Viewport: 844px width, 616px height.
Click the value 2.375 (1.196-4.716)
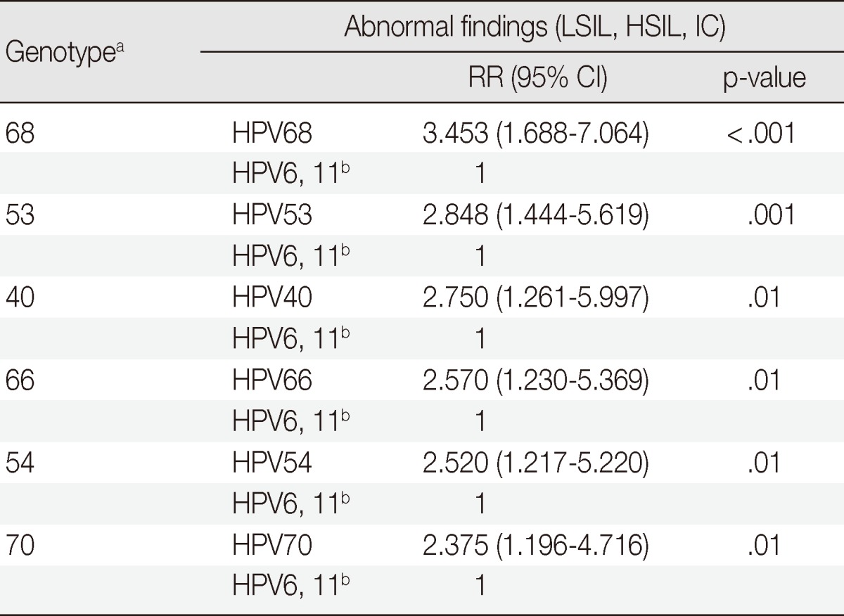[x=532, y=546]
